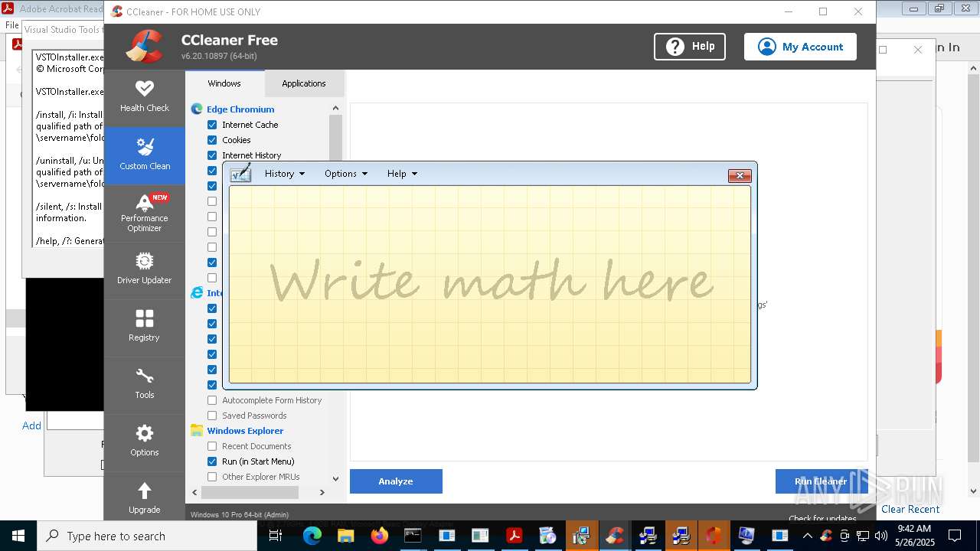Open Task View on taskbar
This screenshot has width=980, height=551.
coord(276,536)
